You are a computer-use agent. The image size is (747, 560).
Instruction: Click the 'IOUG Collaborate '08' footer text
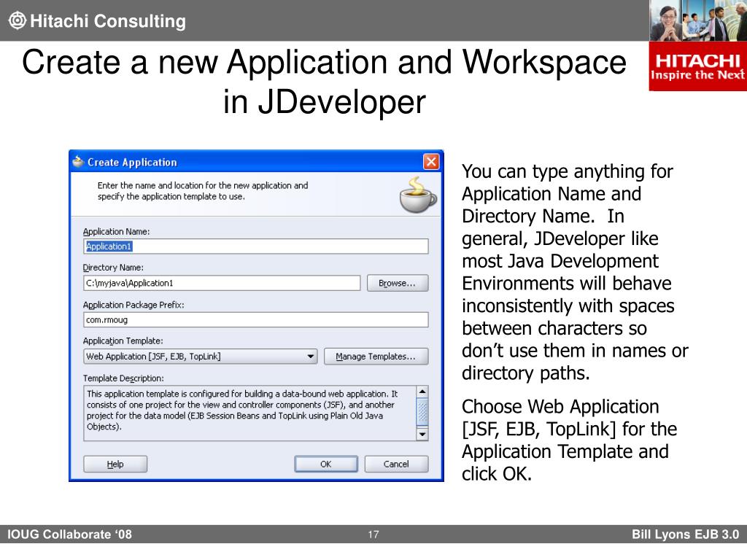point(69,534)
